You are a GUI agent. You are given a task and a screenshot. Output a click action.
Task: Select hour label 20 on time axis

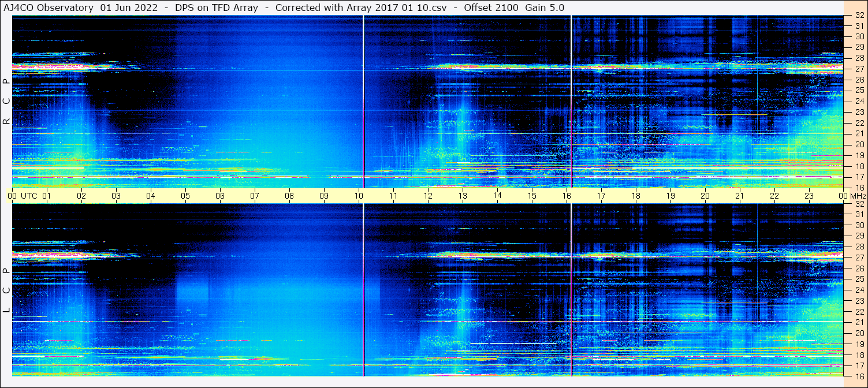705,196
